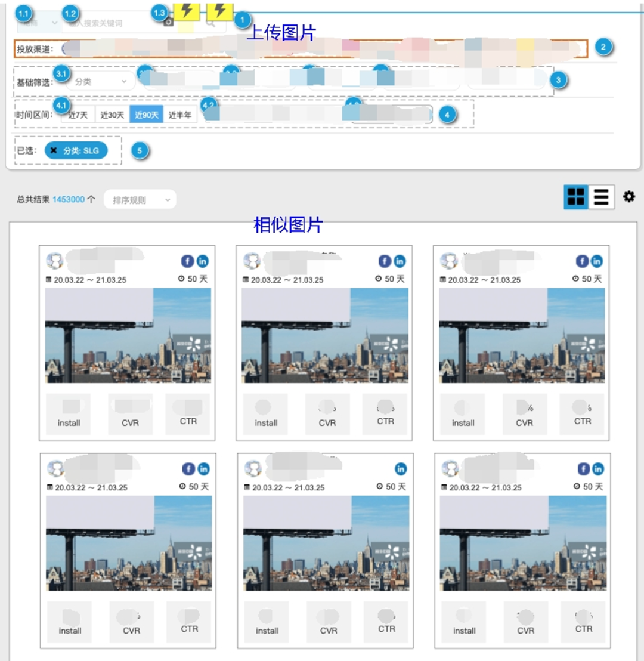Image resolution: width=644 pixels, height=661 pixels.
Task: Click the advertiser avatar on bottom-right card
Action: [450, 468]
